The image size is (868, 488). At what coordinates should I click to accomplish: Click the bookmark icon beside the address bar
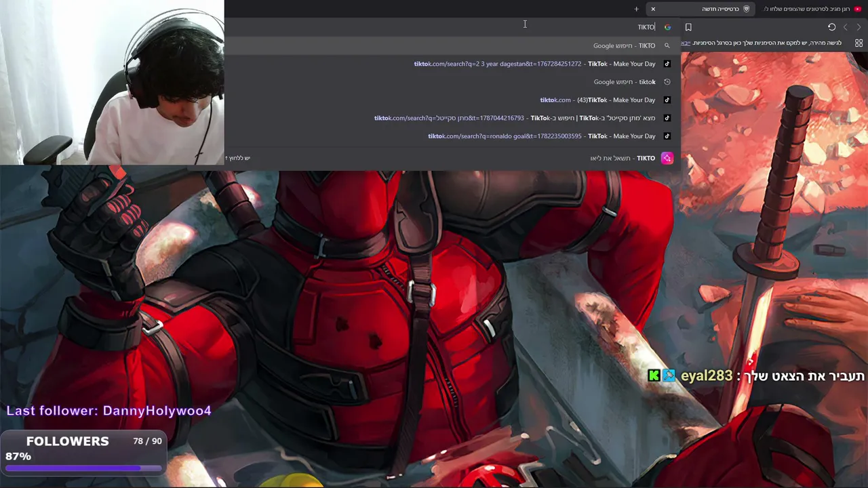point(688,27)
